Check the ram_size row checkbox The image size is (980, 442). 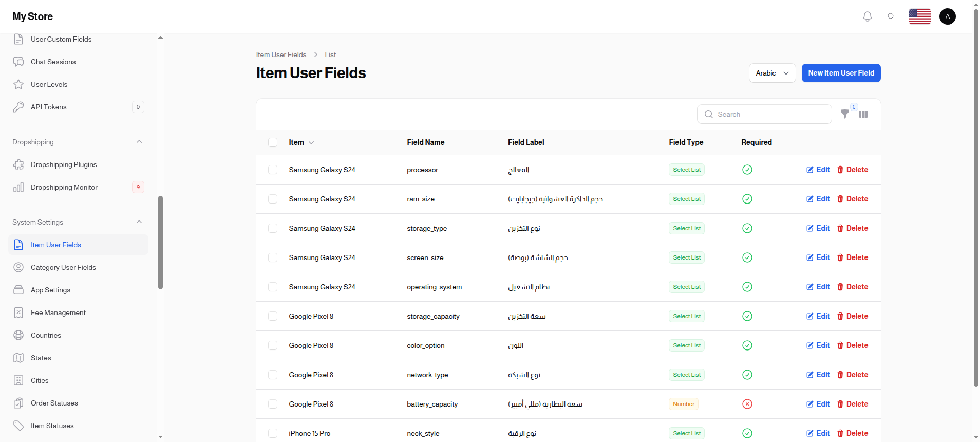pyautogui.click(x=273, y=199)
